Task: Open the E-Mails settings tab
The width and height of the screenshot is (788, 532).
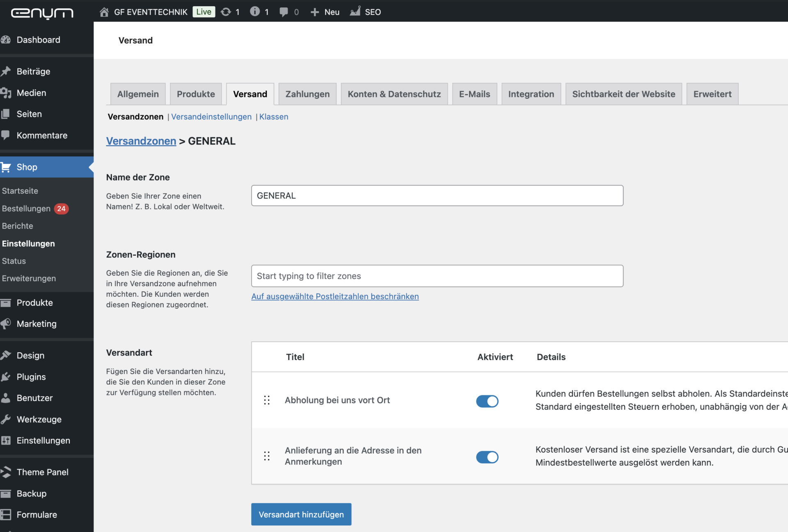Action: [474, 94]
